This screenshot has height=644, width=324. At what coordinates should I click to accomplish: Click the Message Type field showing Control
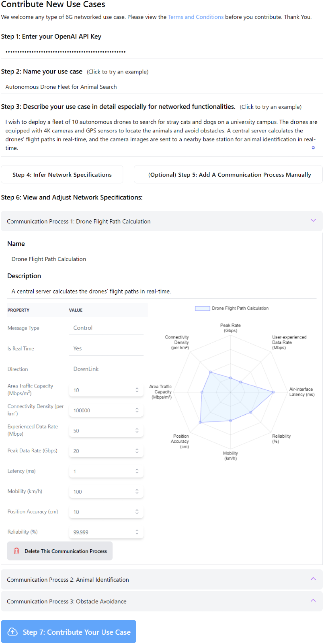(x=106, y=328)
